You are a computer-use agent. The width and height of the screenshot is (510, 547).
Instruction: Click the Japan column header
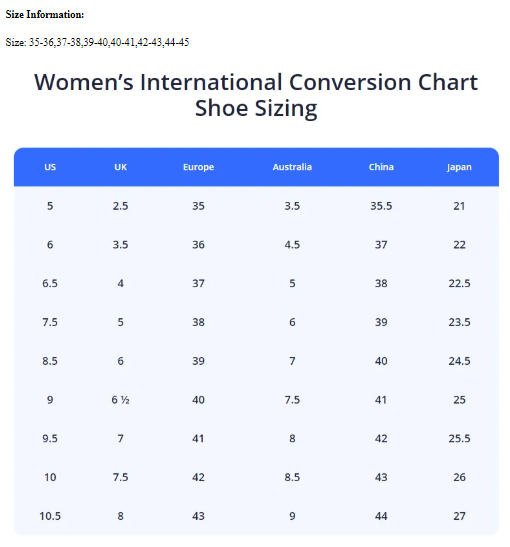point(459,167)
